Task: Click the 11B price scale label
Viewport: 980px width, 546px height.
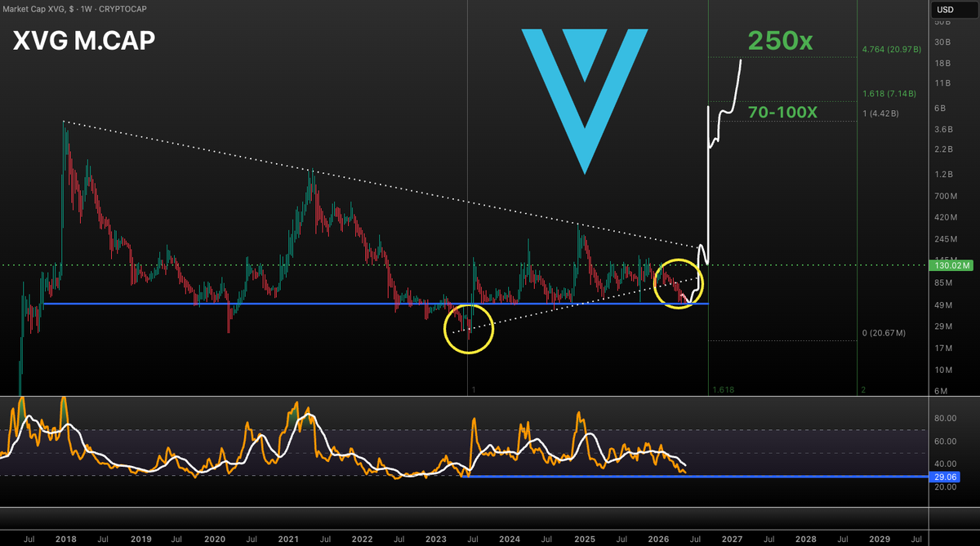Action: [943, 83]
